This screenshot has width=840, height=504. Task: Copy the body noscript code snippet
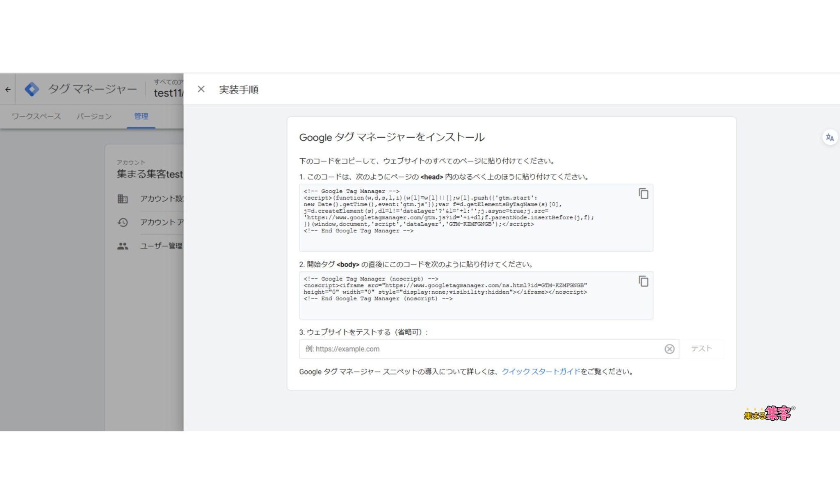click(643, 281)
